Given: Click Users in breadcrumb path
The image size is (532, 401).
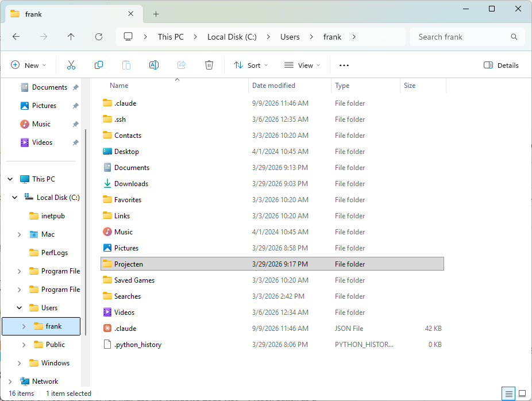Looking at the screenshot, I should pos(290,37).
